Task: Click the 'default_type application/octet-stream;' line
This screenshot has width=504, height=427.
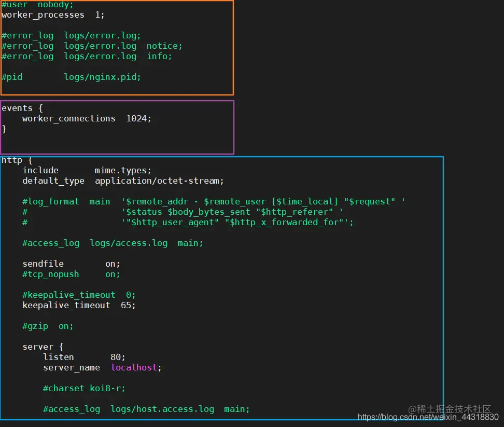Action: coord(123,181)
